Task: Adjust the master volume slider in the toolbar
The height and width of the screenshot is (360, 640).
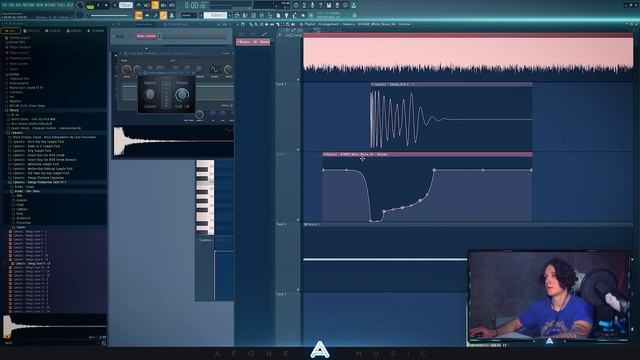Action: tap(109, 16)
